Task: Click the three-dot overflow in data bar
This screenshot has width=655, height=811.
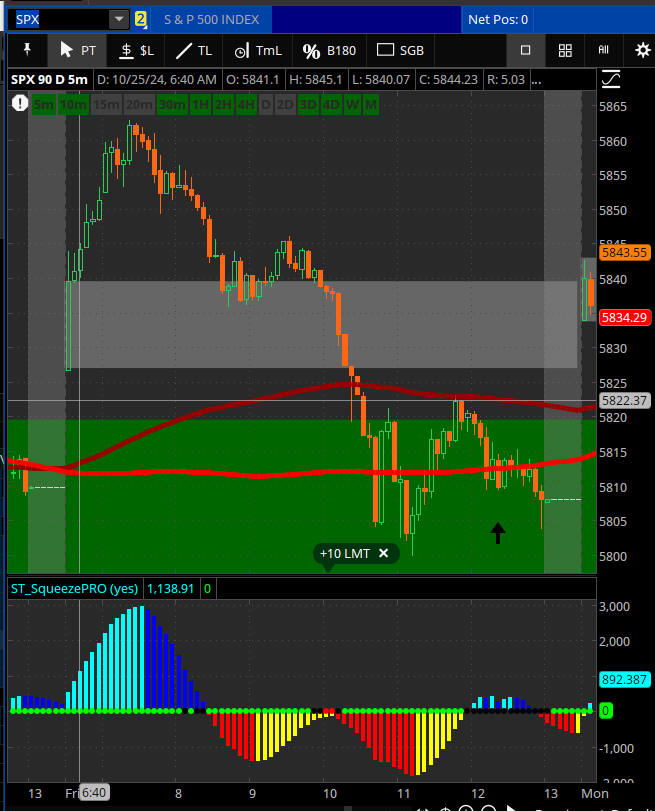Action: (537, 80)
